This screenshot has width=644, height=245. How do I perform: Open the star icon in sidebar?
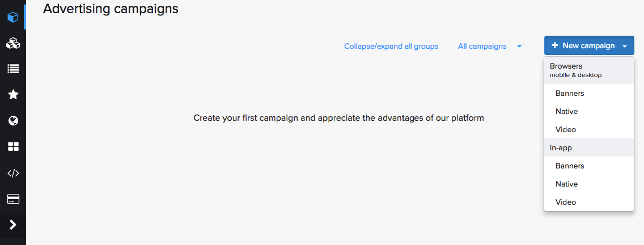tap(12, 95)
